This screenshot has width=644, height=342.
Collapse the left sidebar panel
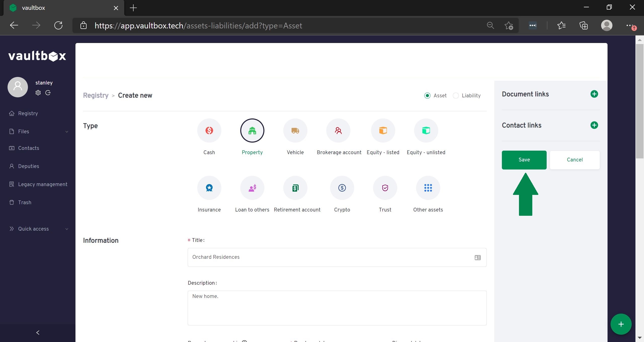point(38,333)
